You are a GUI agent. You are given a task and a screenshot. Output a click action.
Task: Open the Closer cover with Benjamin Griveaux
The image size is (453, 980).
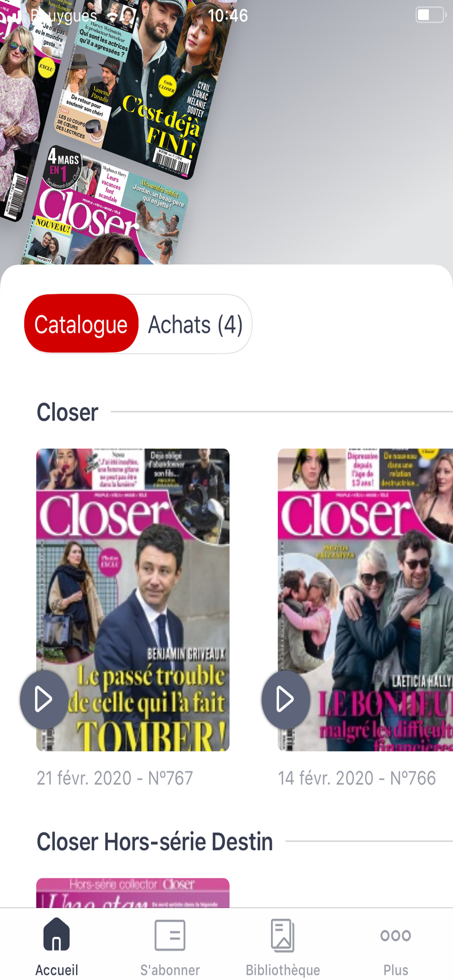133,600
